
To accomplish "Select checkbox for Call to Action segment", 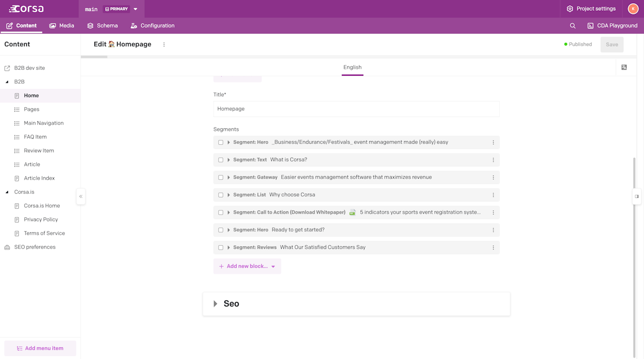I will 221,213.
